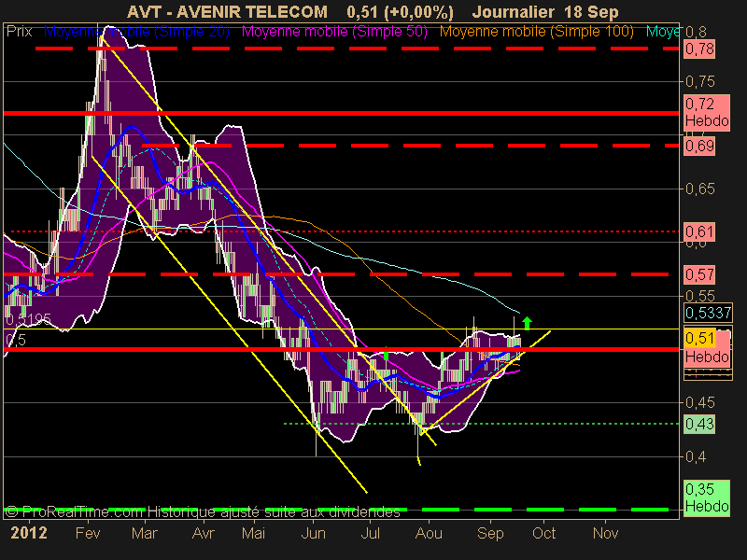
Task: Click the 0,78 resistance price tag
Action: (699, 49)
